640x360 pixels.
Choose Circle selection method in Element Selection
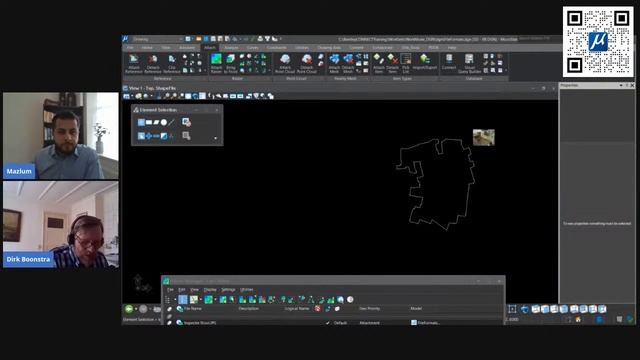tap(164, 122)
